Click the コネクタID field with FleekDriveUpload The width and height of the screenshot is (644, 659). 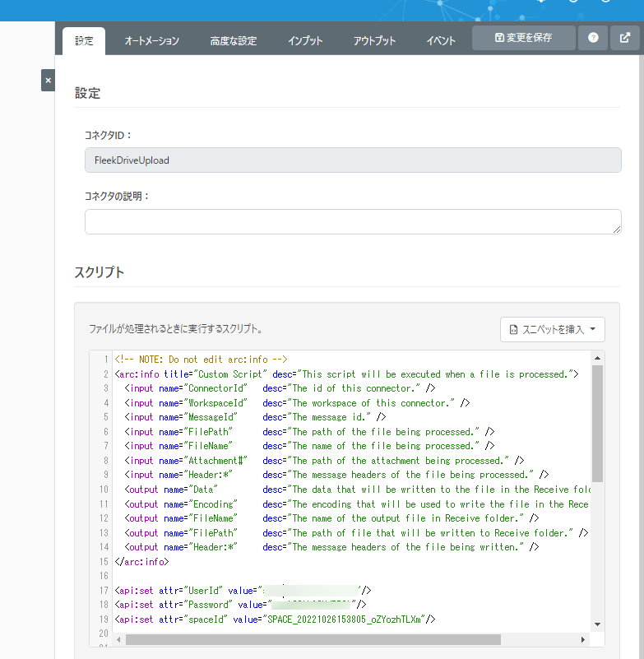pos(353,160)
